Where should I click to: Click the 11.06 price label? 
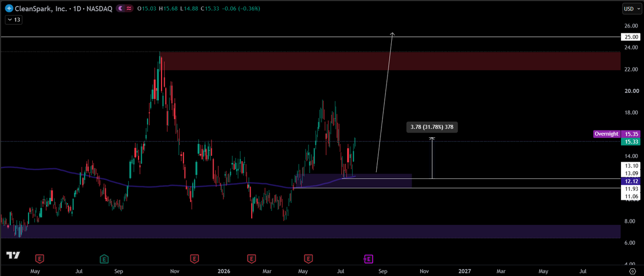pos(630,197)
